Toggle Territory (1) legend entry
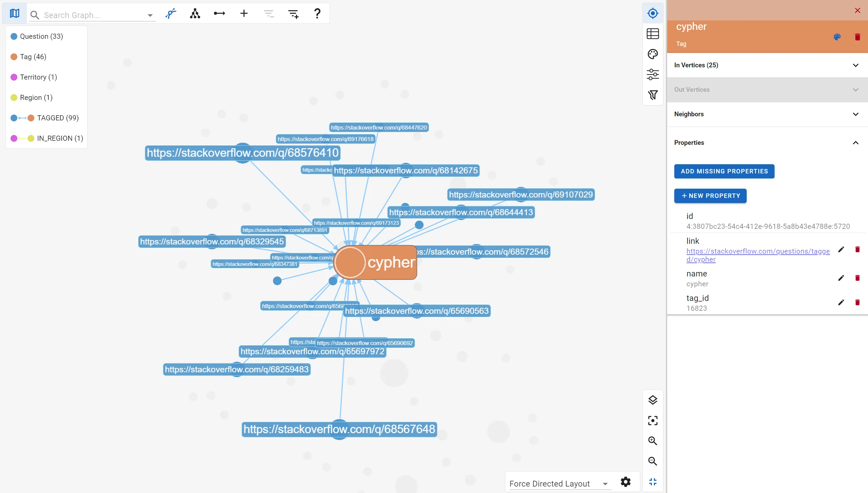This screenshot has width=868, height=493. pos(34,77)
